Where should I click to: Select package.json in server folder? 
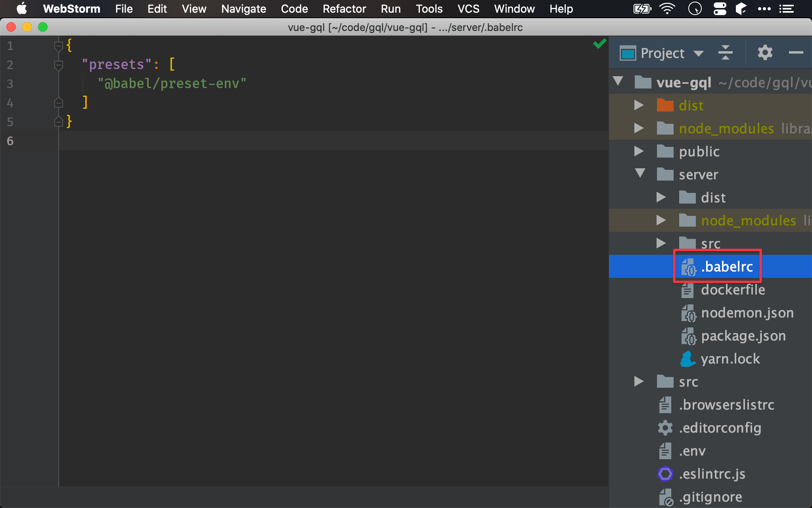[743, 336]
